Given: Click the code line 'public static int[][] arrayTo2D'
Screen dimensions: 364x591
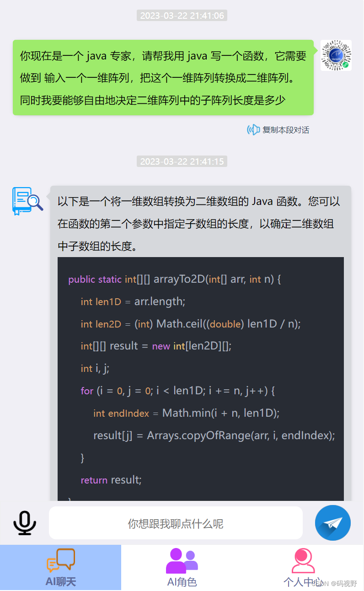Looking at the screenshot, I should (x=174, y=279).
